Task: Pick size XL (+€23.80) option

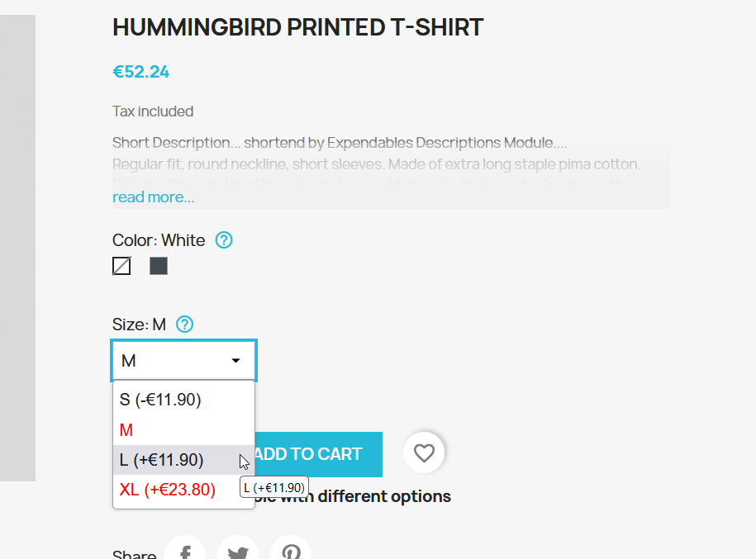Action: click(x=168, y=490)
